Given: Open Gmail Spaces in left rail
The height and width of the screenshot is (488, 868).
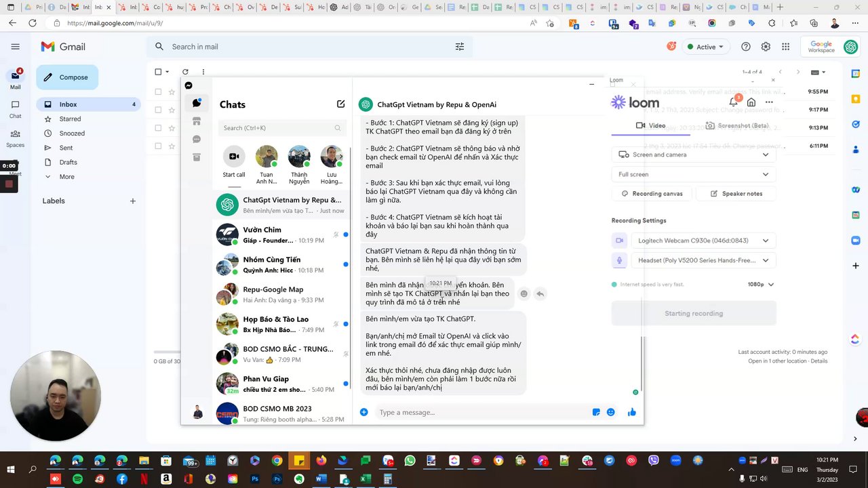Looking at the screenshot, I should pyautogui.click(x=15, y=138).
